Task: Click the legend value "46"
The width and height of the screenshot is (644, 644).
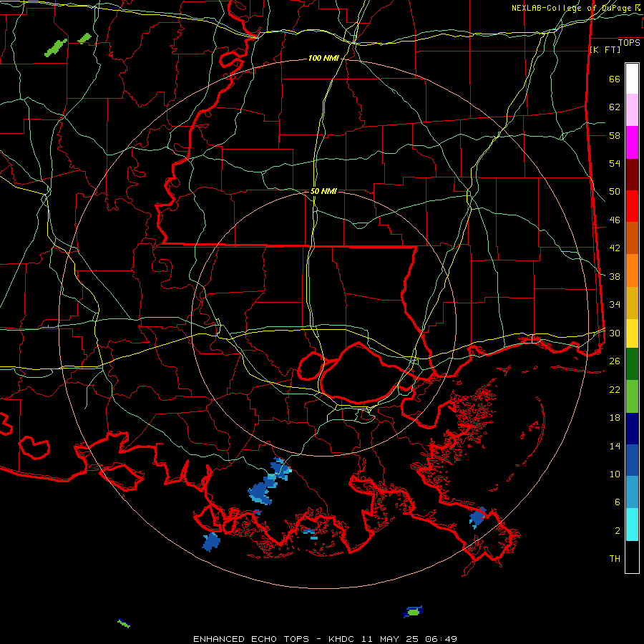Action: tap(615, 220)
